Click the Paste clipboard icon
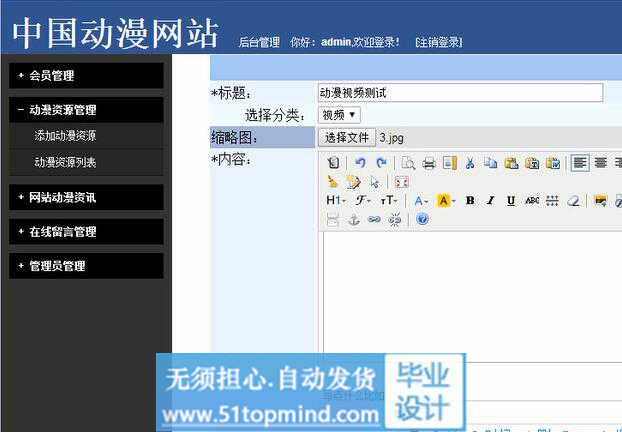Viewport: 622px width, 432px height. tap(511, 163)
